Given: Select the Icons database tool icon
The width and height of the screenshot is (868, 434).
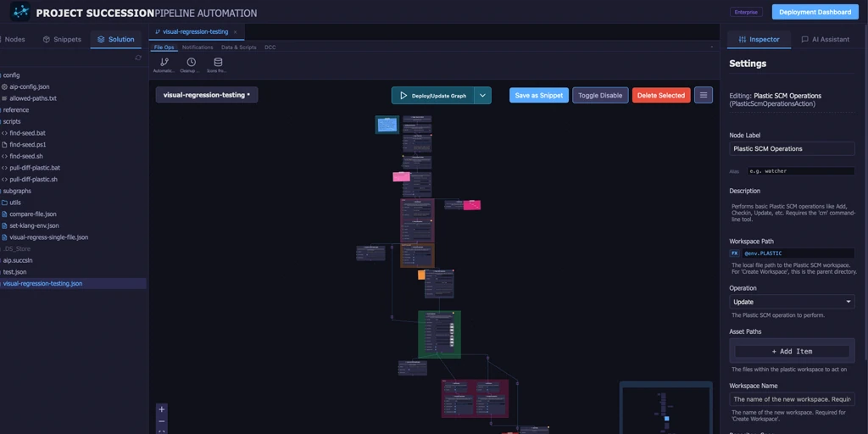Looking at the screenshot, I should pos(218,65).
